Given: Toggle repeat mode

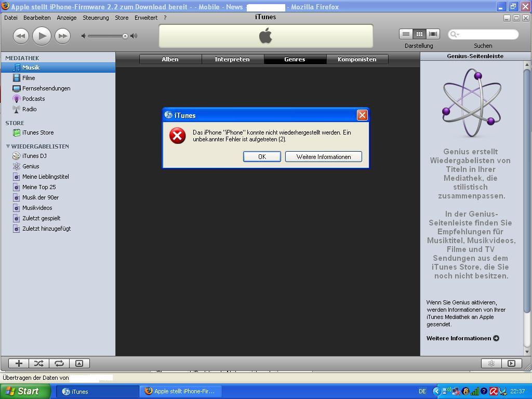Looking at the screenshot, I should 59,364.
